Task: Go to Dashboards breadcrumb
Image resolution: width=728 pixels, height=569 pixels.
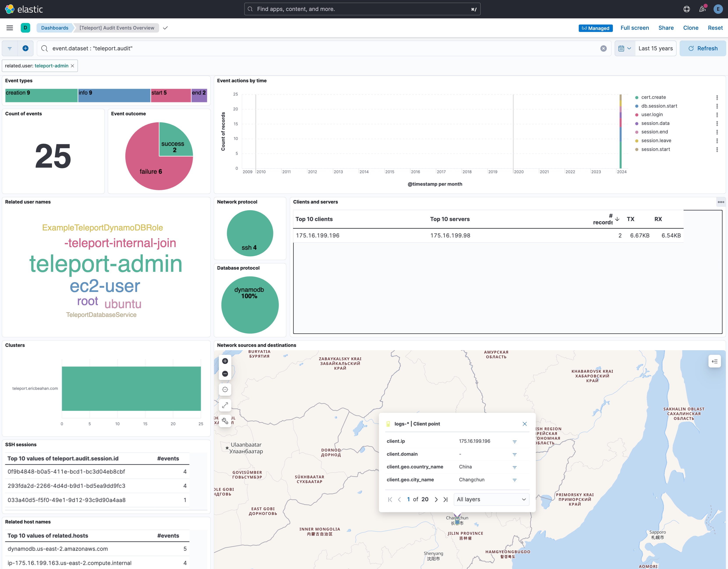Action: point(55,28)
